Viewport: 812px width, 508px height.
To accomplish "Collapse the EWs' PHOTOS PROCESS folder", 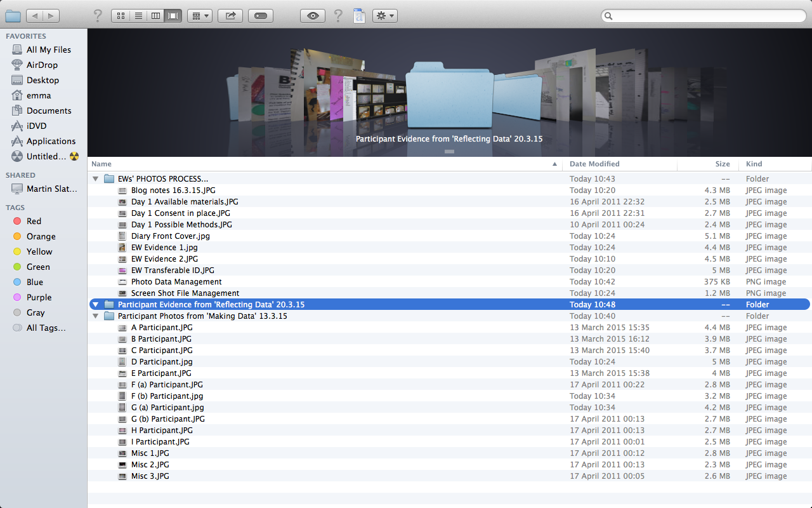I will click(96, 179).
